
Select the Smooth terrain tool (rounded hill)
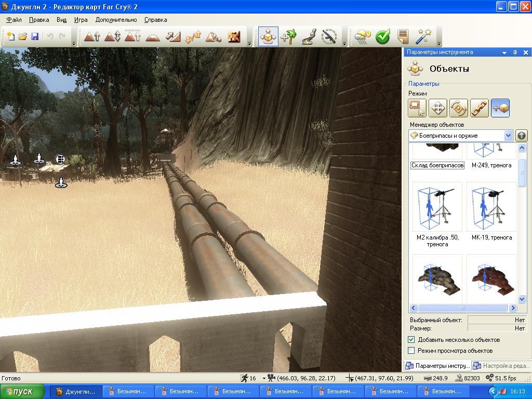(153, 36)
